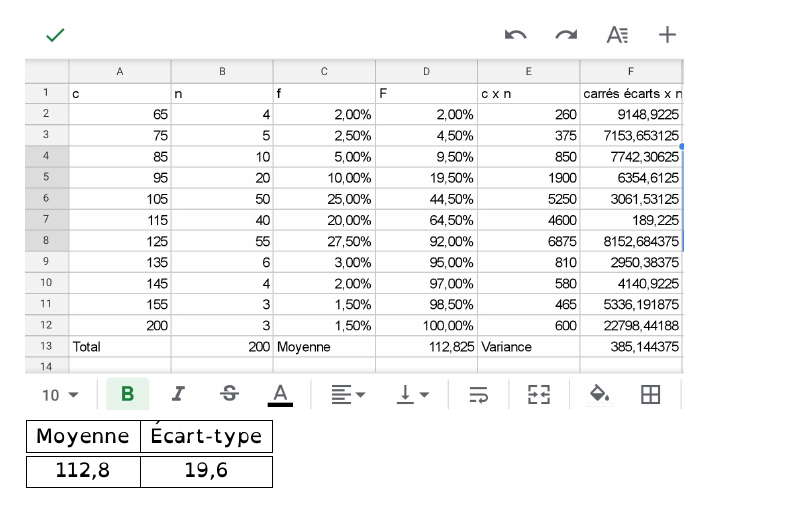This screenshot has height=518, width=803.
Task: Toggle italic formatting
Action: pyautogui.click(x=178, y=395)
